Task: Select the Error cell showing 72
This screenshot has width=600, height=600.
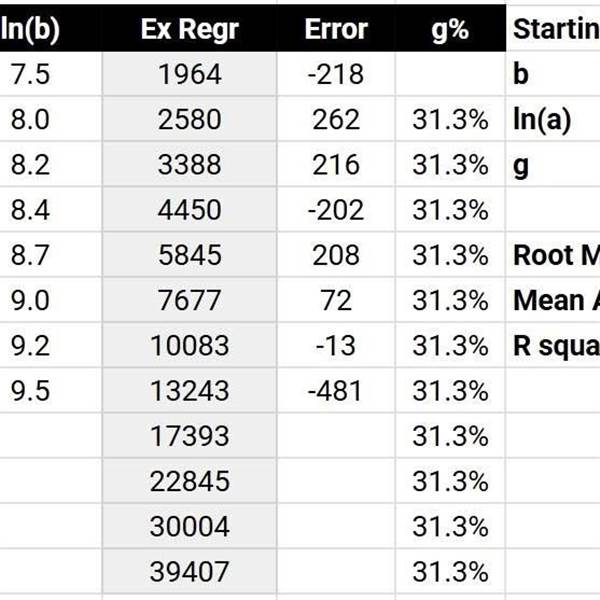Action: tap(336, 300)
